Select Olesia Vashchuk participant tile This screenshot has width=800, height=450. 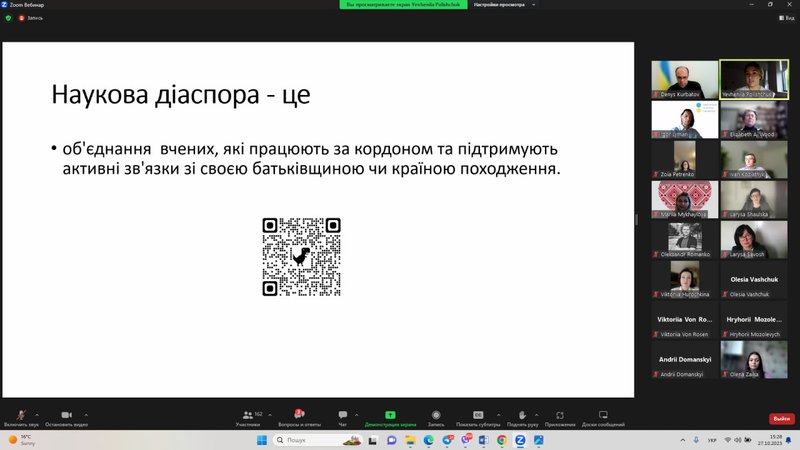click(754, 280)
